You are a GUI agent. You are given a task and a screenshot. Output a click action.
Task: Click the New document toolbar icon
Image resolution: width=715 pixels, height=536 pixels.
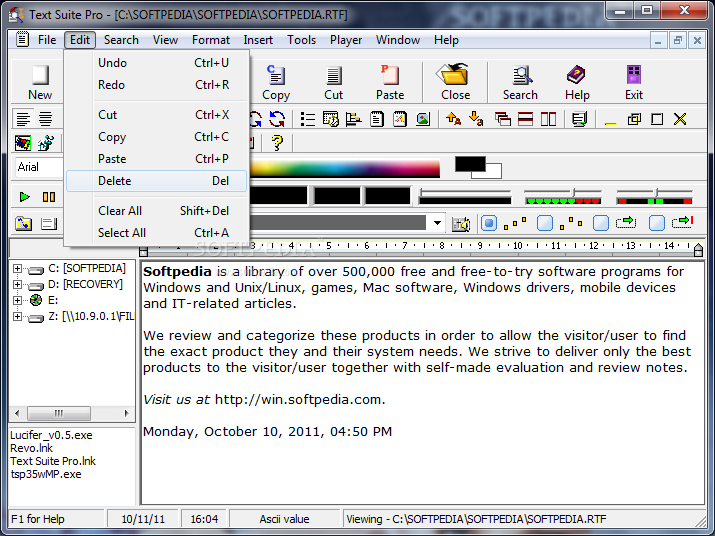pos(40,82)
